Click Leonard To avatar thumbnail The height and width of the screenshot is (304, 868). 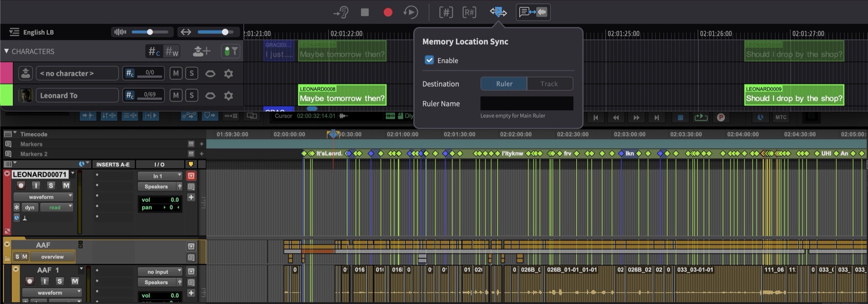coord(26,95)
